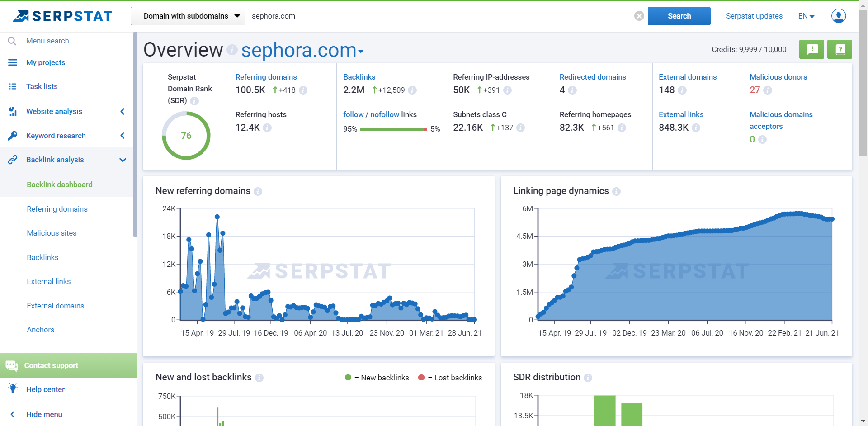Open Redirected domains link

coord(593,77)
